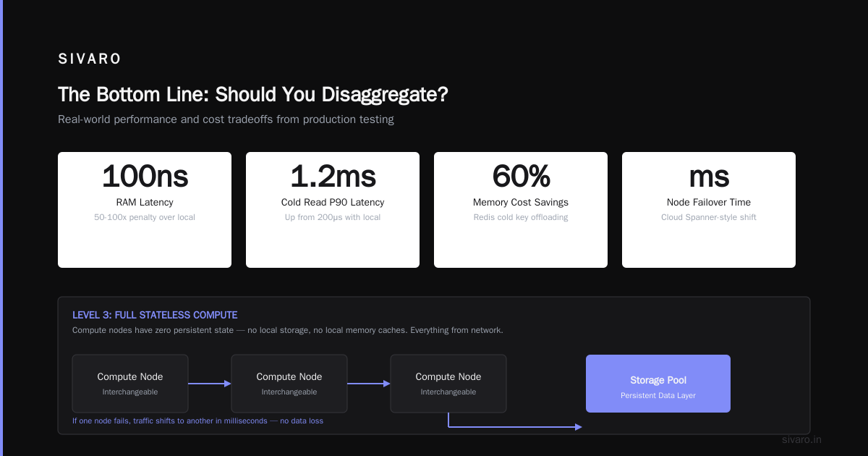
Task: Select 'Node Failover Time' label
Action: [709, 203]
